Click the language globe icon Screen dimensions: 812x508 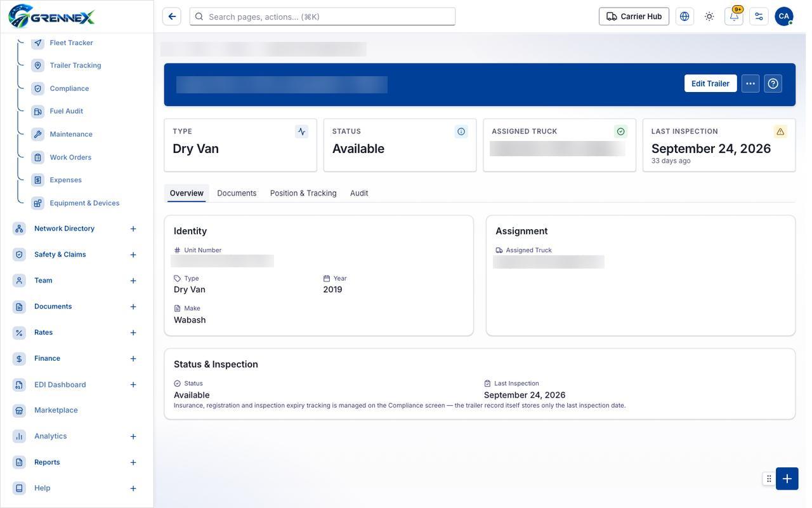click(684, 17)
